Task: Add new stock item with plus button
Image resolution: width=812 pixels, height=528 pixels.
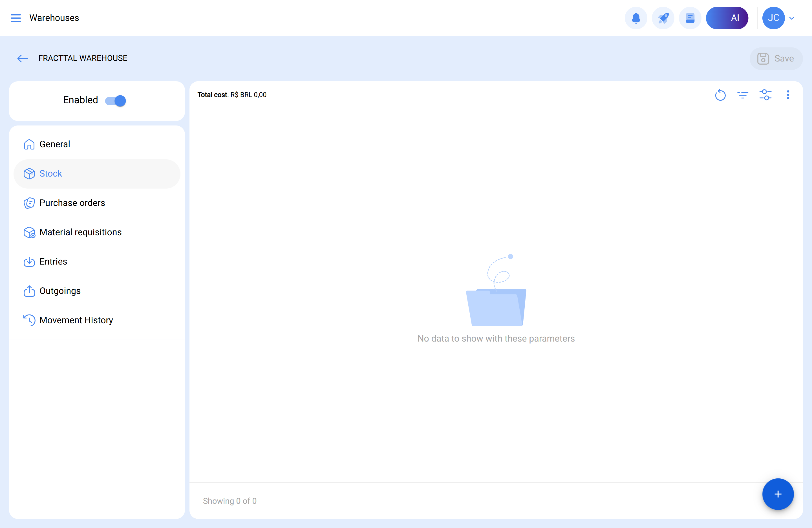Action: (778, 494)
